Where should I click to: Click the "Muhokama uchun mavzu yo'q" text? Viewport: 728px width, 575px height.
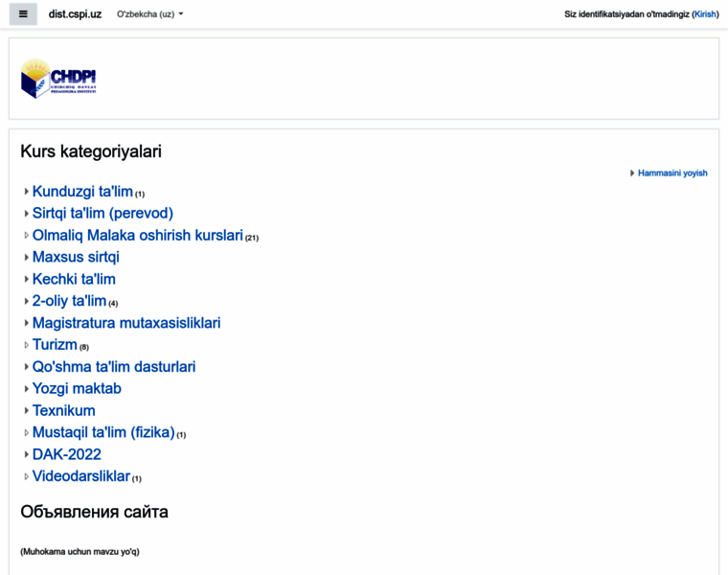[80, 552]
